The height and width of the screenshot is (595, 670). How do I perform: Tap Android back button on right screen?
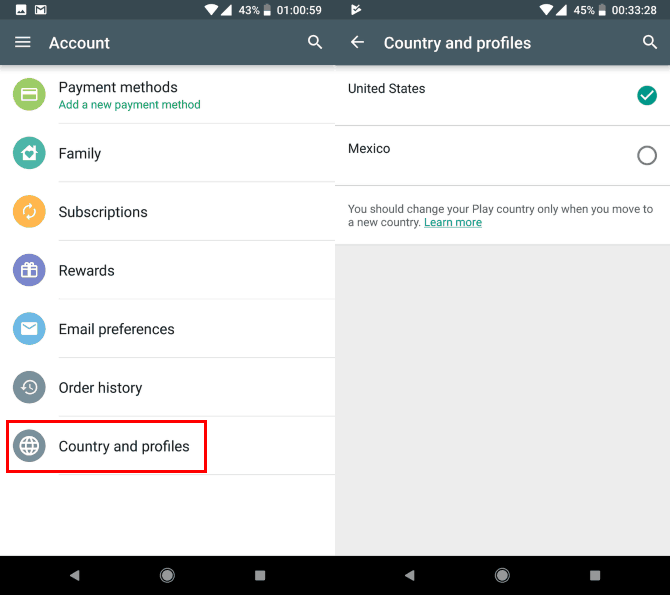[x=410, y=575]
